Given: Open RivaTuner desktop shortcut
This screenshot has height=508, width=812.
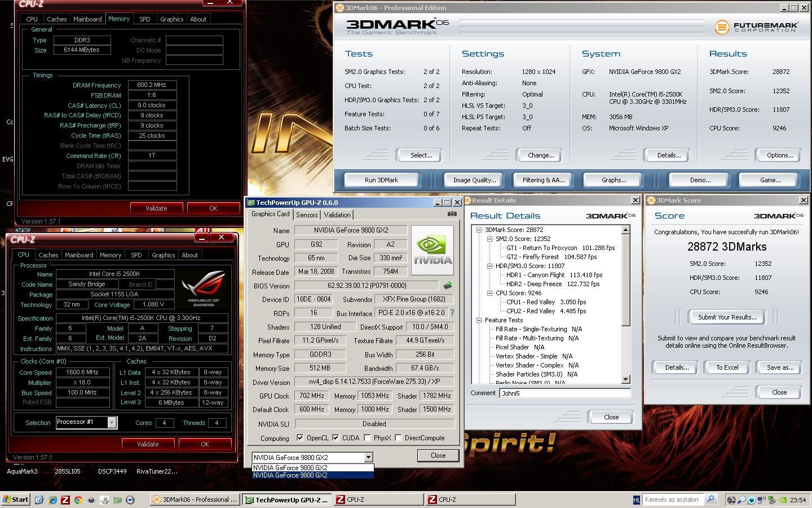Looking at the screenshot, I should [156, 471].
